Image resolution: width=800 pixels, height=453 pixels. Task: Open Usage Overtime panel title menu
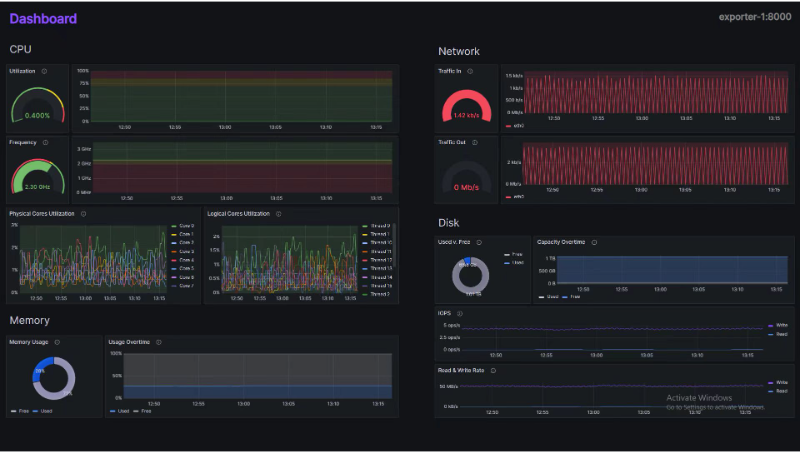click(129, 342)
